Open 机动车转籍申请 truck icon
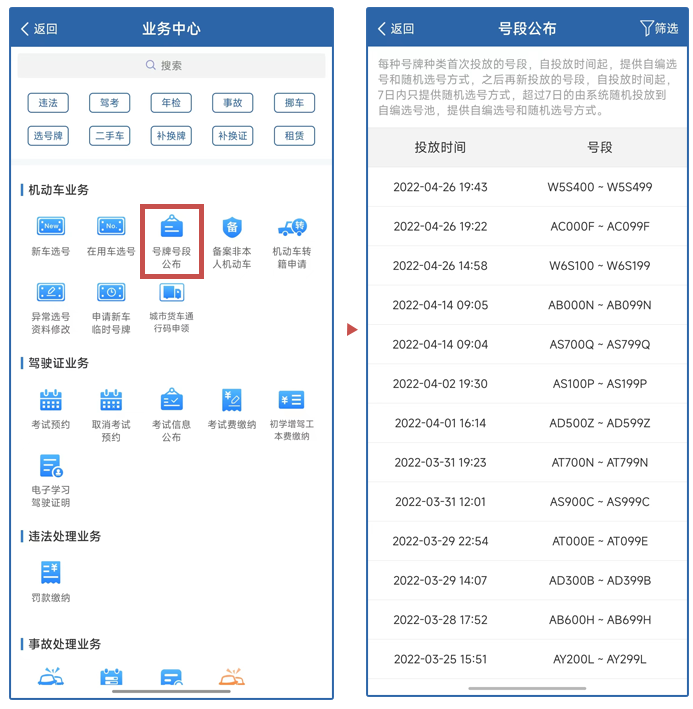 pyautogui.click(x=292, y=227)
